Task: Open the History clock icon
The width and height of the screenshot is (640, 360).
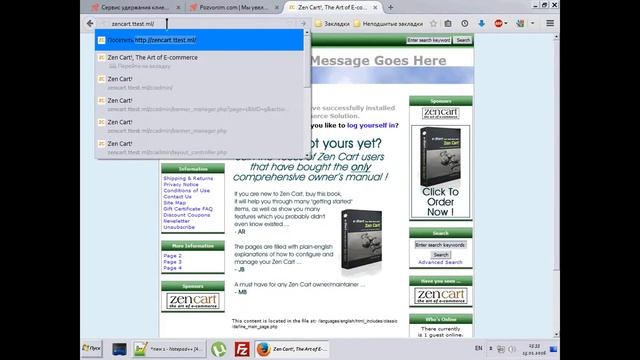Action: (x=464, y=24)
